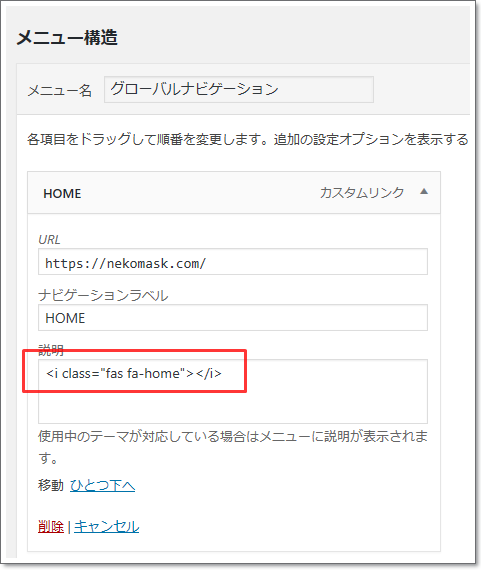482x570 pixels.
Task: Move the item down with ひとつ下へ
Action: (103, 485)
